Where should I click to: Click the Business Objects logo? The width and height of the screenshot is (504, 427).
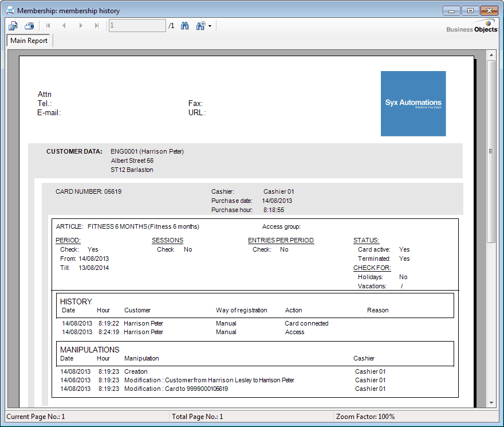coord(472,27)
